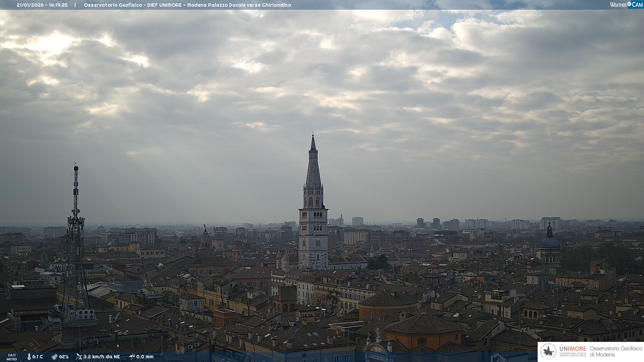Click the 6.1 C temperature reading

pyautogui.click(x=38, y=357)
